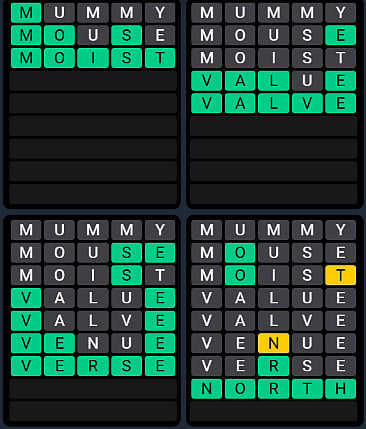Select green E right after green V in VENUE

click(x=59, y=343)
